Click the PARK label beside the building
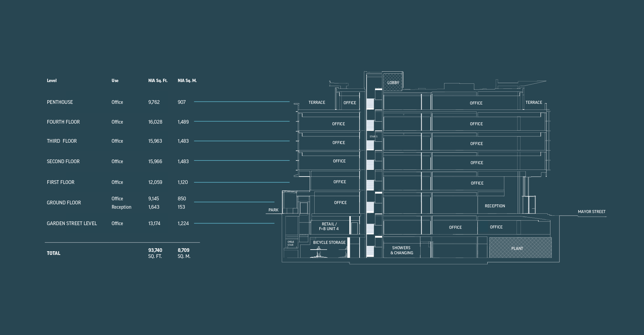The width and height of the screenshot is (644, 335). tap(273, 210)
